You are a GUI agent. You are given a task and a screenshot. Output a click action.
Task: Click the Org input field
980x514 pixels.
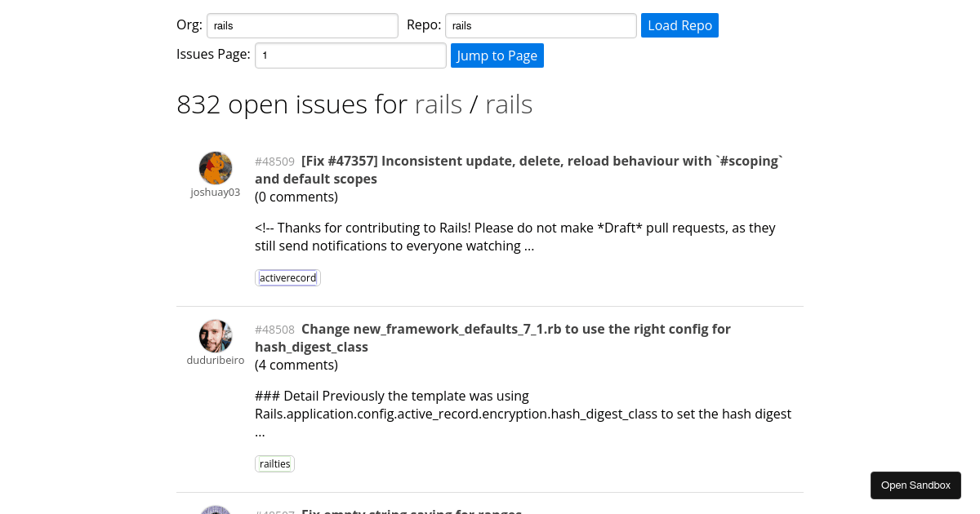click(x=302, y=25)
